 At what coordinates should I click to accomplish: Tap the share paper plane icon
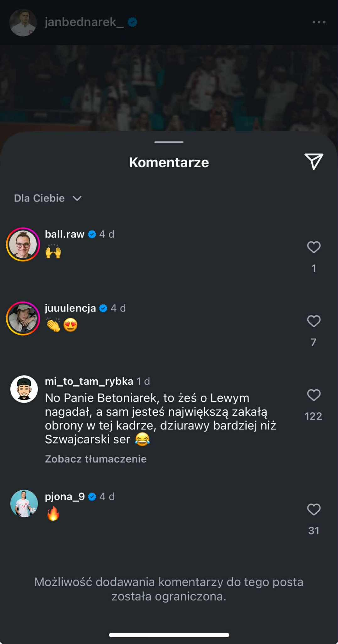[313, 162]
